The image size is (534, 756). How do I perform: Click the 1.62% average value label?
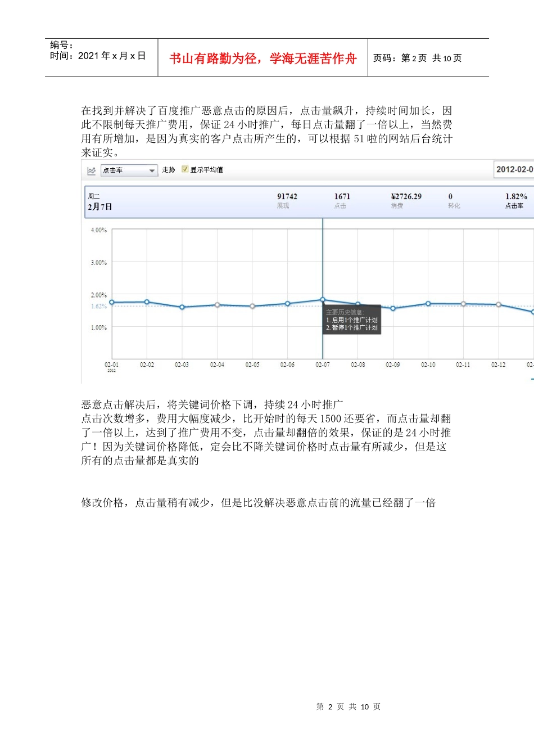(x=98, y=307)
